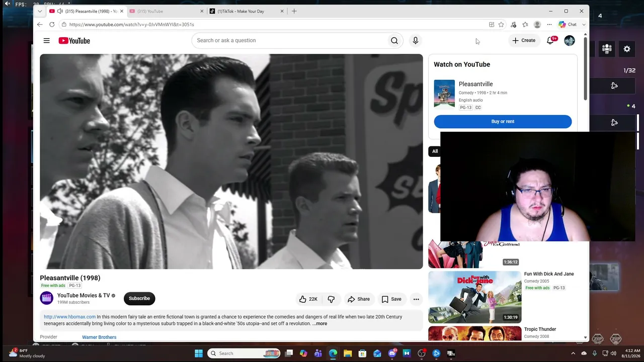Share the Pleasantville video
This screenshot has height=362, width=644.
359,299
